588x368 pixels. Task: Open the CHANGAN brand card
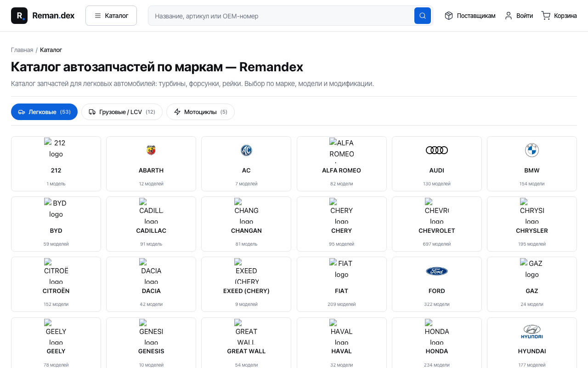tap(246, 224)
